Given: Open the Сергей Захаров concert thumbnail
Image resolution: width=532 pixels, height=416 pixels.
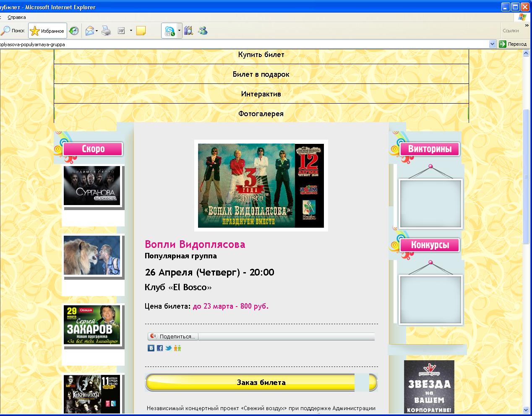Looking at the screenshot, I should (x=92, y=325).
